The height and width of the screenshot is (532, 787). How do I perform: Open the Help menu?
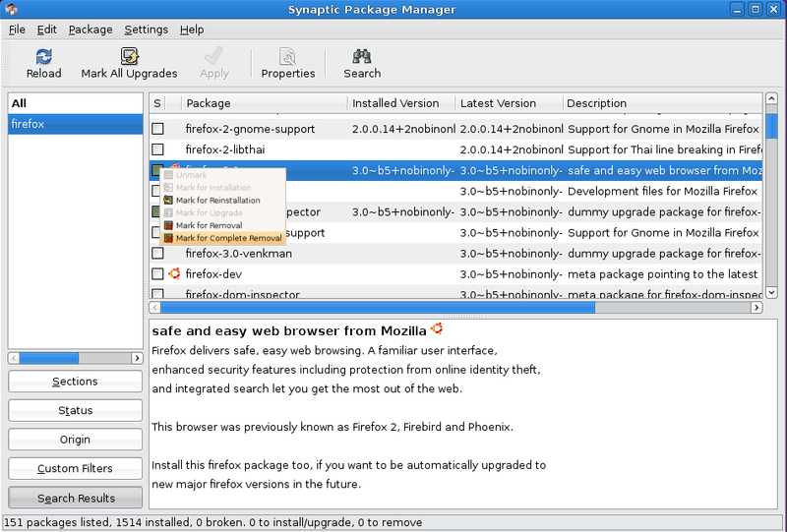[x=192, y=30]
